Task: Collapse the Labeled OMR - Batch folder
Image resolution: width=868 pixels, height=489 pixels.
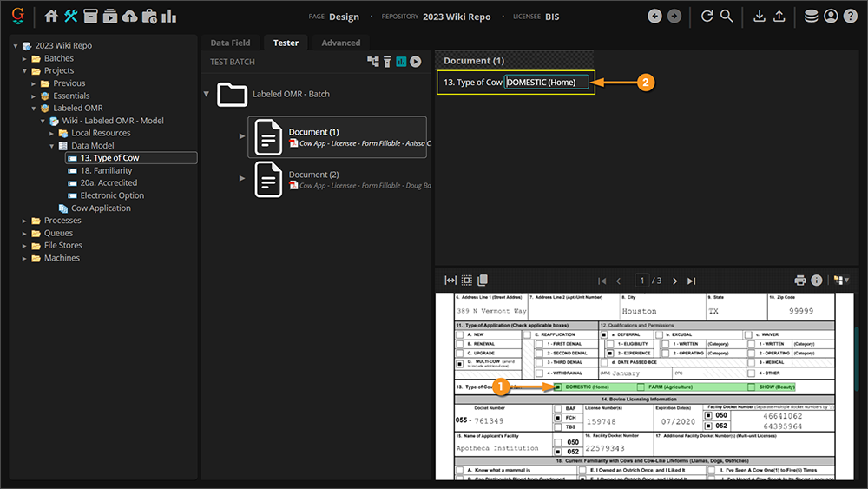Action: (207, 94)
